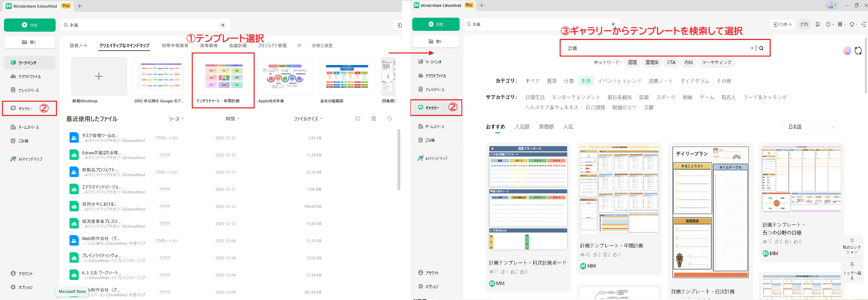Click the green 作成 button
This screenshot has width=868, height=300.
click(30, 25)
